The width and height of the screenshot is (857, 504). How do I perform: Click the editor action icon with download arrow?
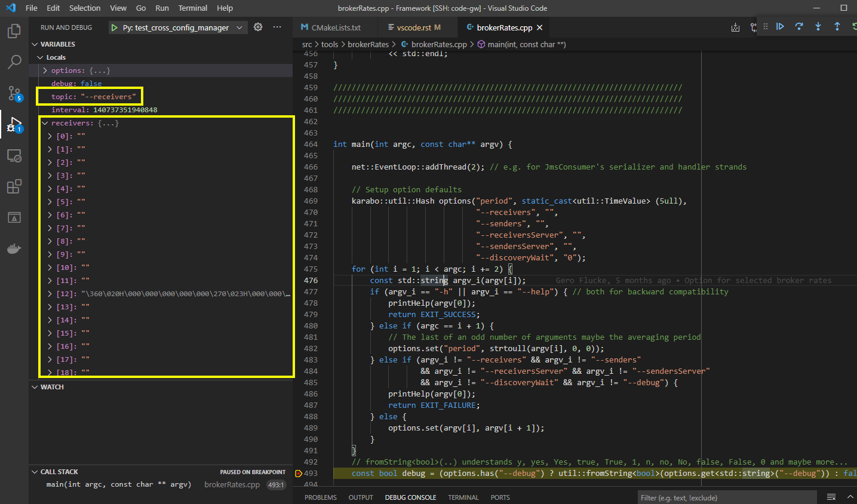[735, 27]
